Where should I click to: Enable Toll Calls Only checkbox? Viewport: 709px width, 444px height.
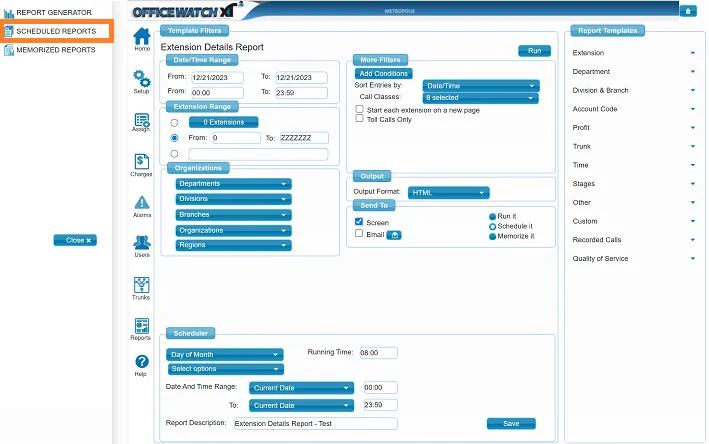[359, 118]
